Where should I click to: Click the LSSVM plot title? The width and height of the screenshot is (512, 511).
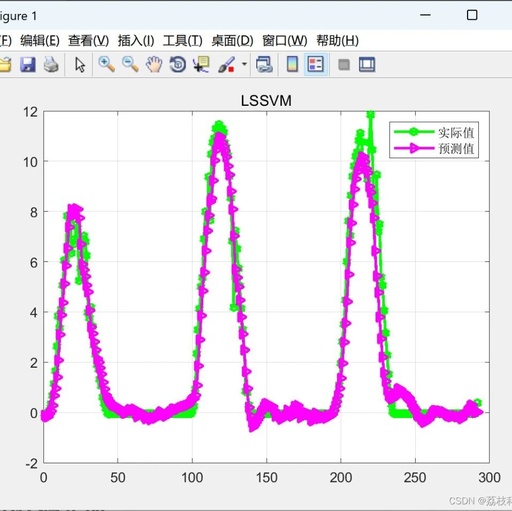click(266, 101)
